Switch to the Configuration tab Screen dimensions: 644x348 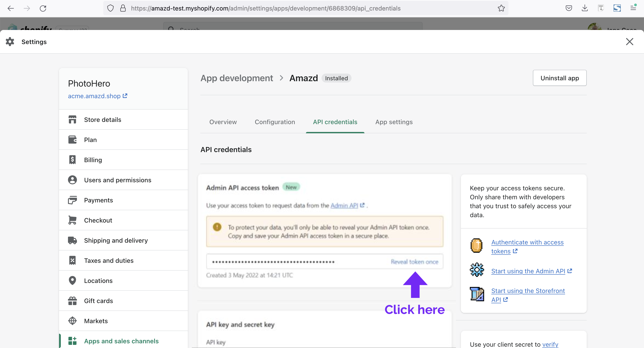(x=275, y=122)
